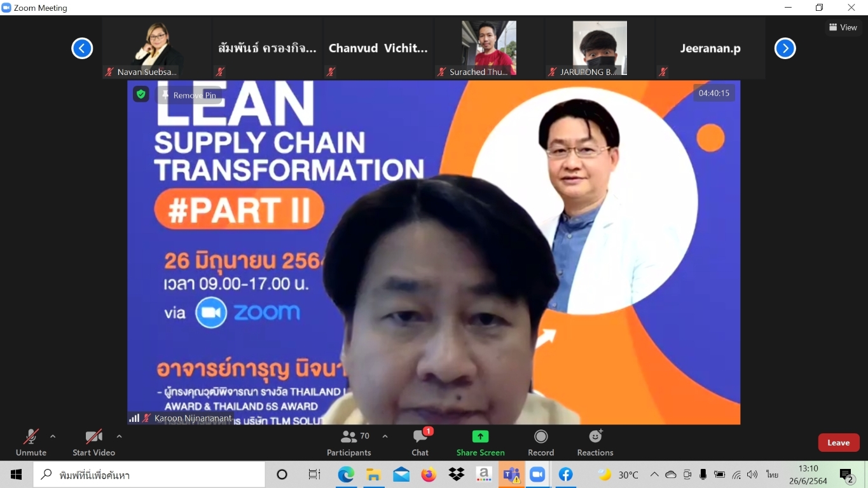Select Navan Suebsa participant thumbnail
Image resolution: width=868 pixels, height=488 pixels.
tap(157, 48)
